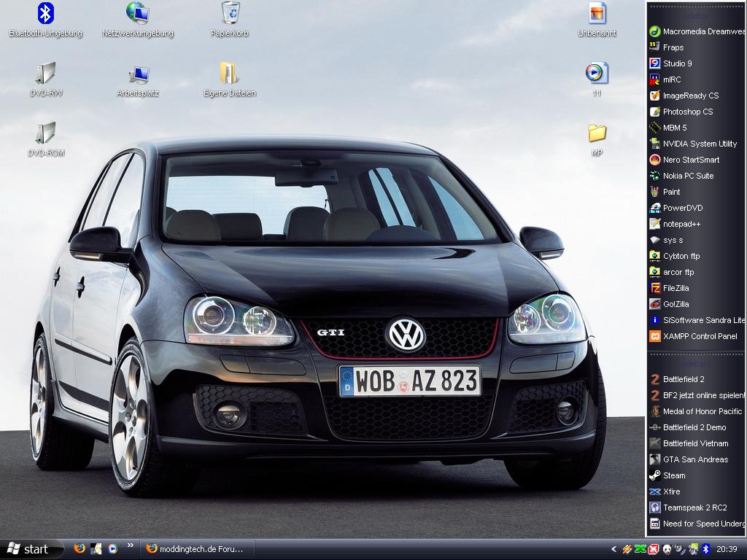Open the speaker volume tray icon
This screenshot has width=747, height=560.
click(679, 549)
